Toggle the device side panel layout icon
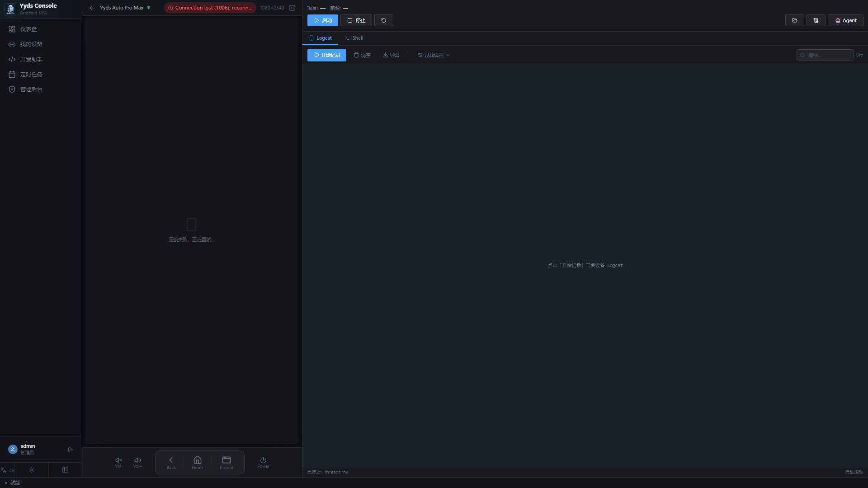This screenshot has width=868, height=488. pyautogui.click(x=292, y=8)
